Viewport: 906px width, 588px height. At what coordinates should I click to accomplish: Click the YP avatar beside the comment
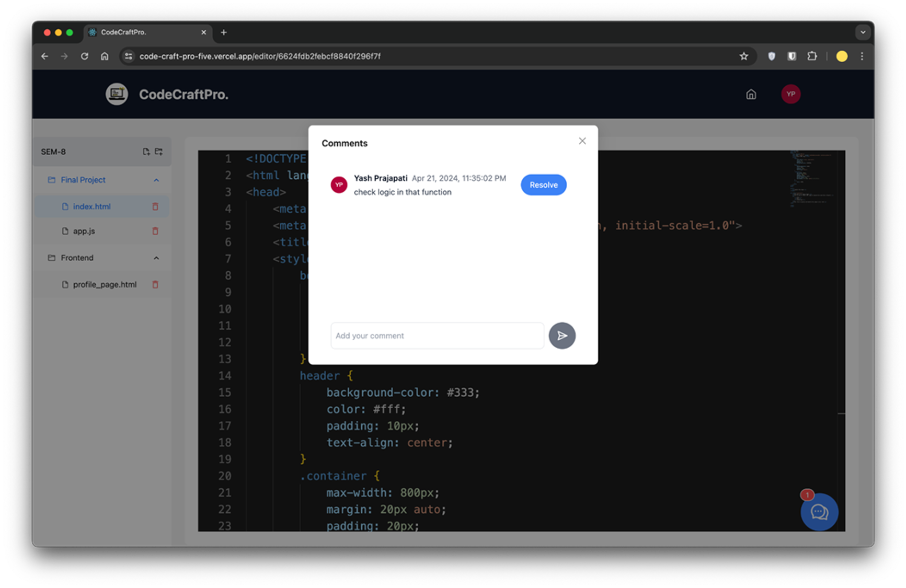point(339,185)
